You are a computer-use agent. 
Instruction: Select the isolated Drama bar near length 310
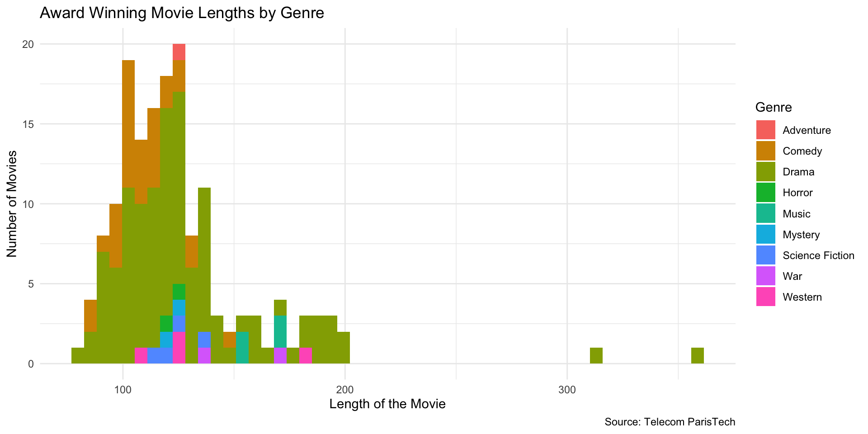click(x=596, y=356)
